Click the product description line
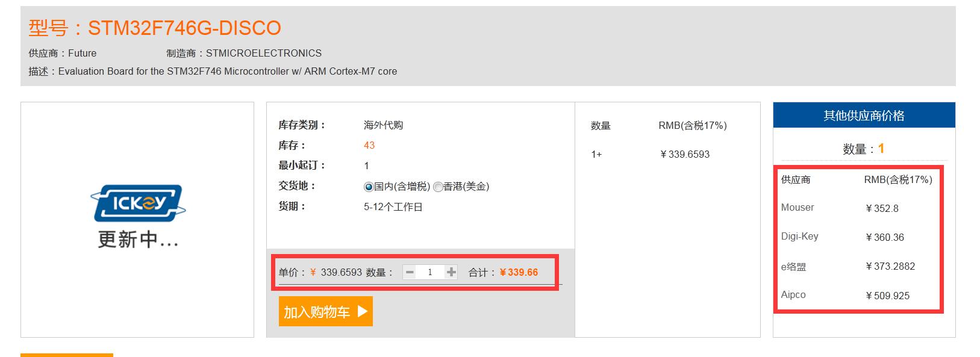 pyautogui.click(x=213, y=71)
